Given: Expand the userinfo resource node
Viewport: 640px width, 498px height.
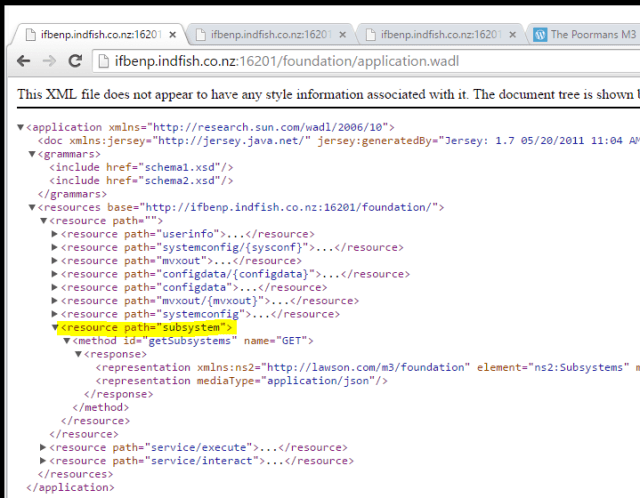Looking at the screenshot, I should pos(55,233).
